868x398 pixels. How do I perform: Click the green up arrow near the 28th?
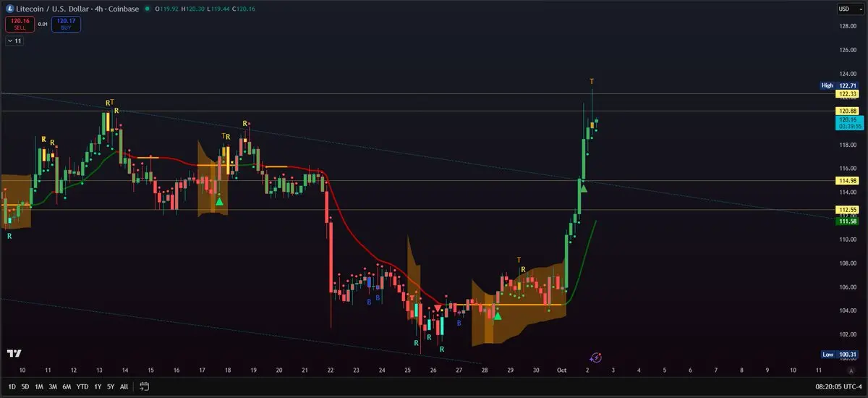click(x=498, y=316)
